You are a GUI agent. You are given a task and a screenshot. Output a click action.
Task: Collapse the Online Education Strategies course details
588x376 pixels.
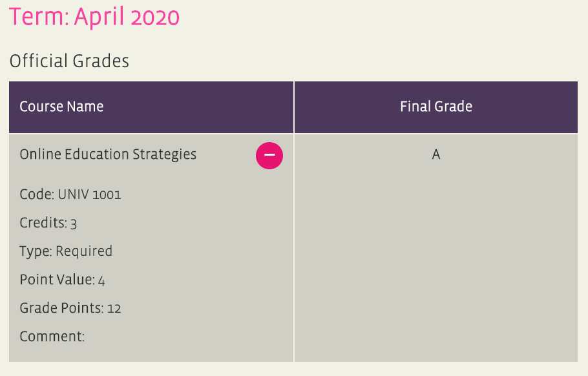(x=269, y=156)
